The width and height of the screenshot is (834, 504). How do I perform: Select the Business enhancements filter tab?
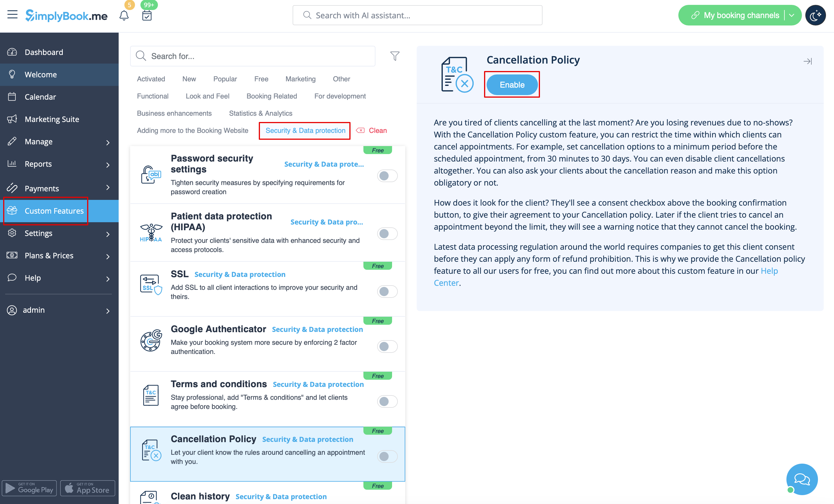click(x=174, y=113)
